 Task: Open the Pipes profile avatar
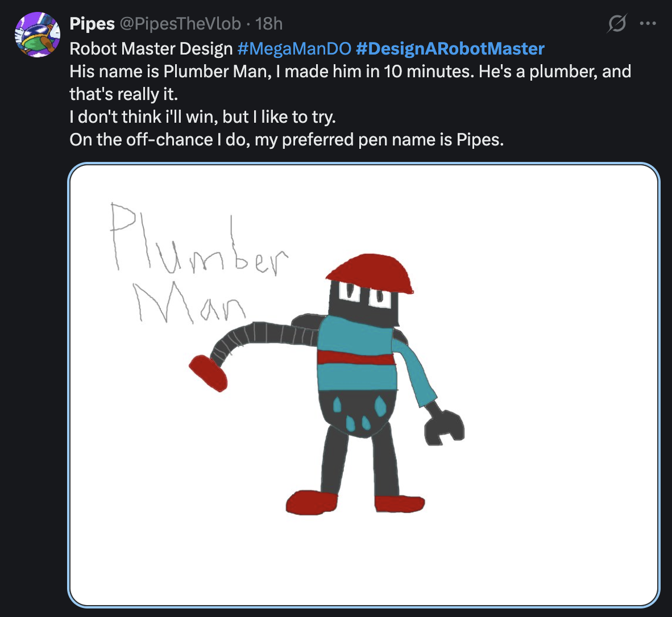point(38,35)
